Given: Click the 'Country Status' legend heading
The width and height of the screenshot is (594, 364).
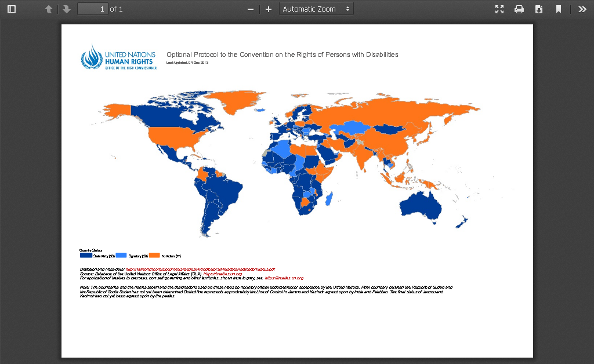Looking at the screenshot, I should pyautogui.click(x=90, y=250).
